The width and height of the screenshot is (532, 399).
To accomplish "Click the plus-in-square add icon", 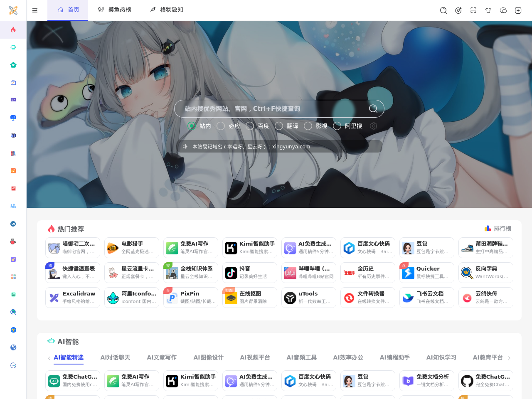I will pyautogui.click(x=518, y=10).
